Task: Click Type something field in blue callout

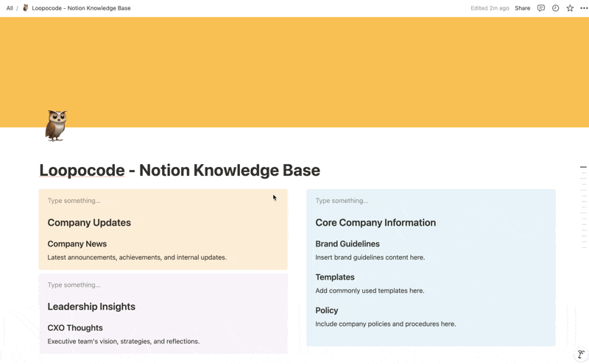Action: [x=342, y=201]
